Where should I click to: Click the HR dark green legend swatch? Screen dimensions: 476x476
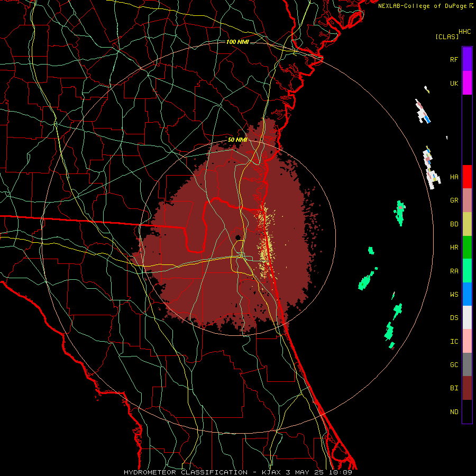click(x=467, y=248)
